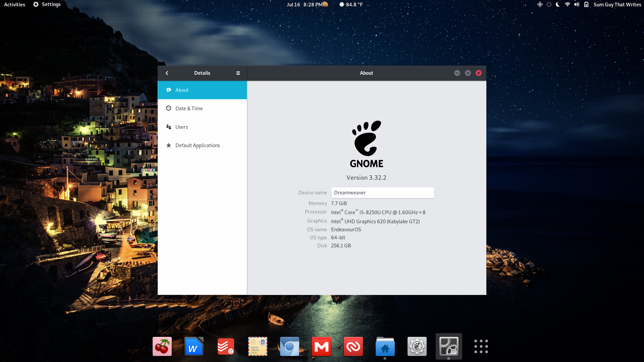Click the active Settings icon in the dock
The height and width of the screenshot is (362, 644).
(x=449, y=346)
